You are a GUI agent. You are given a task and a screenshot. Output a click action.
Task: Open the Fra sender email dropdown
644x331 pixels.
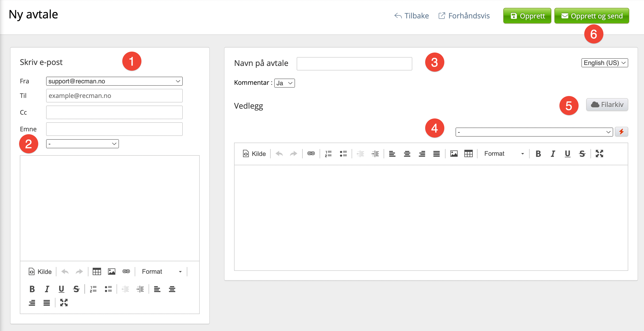click(x=114, y=81)
